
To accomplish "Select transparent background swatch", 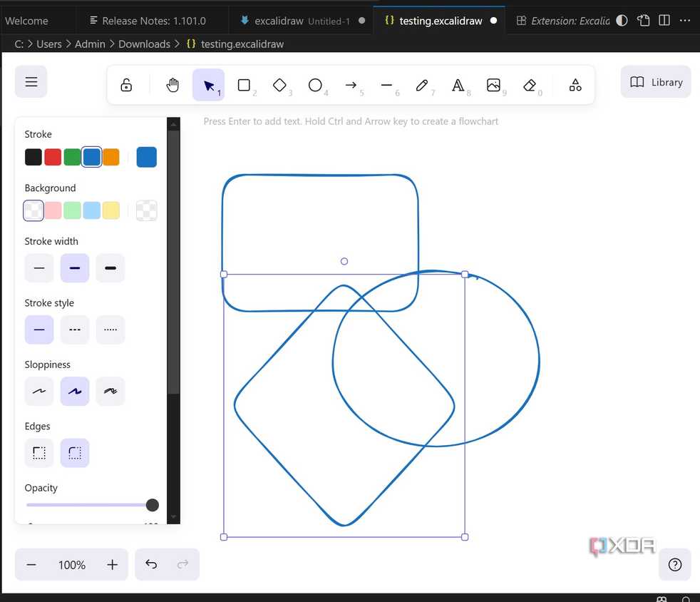I will point(34,210).
